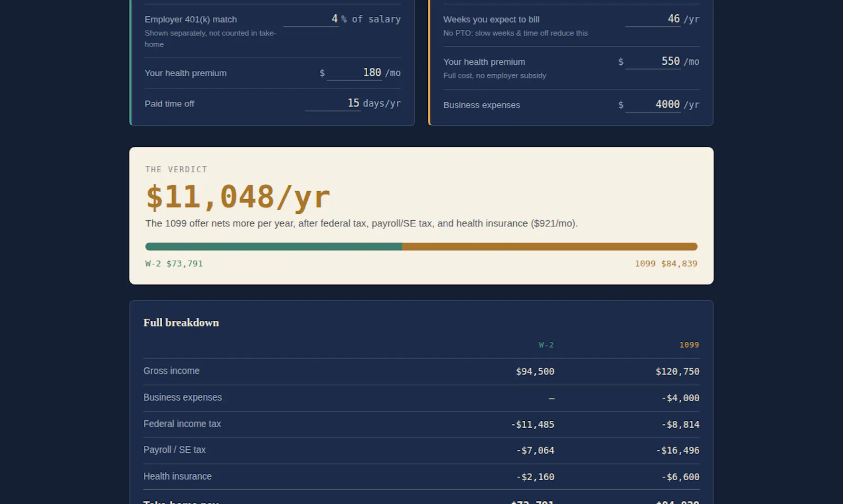The image size is (843, 504).
Task: Click the W-2 column header in breakdown table
Action: 546,345
